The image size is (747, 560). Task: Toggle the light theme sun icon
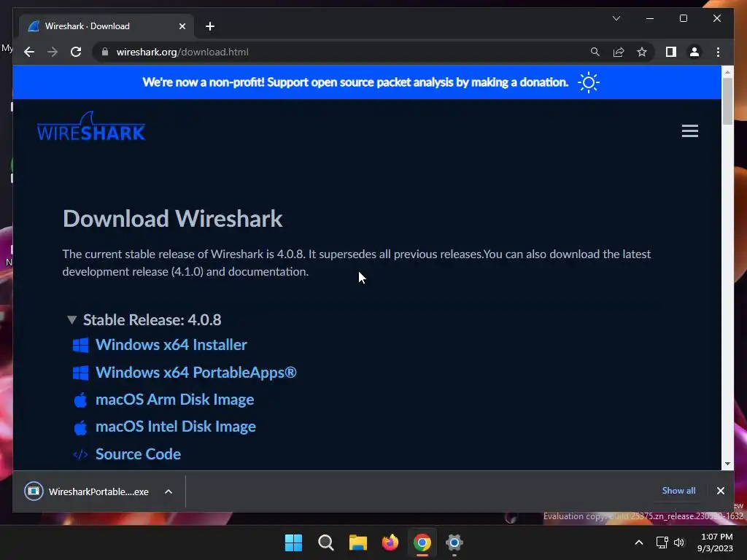589,82
